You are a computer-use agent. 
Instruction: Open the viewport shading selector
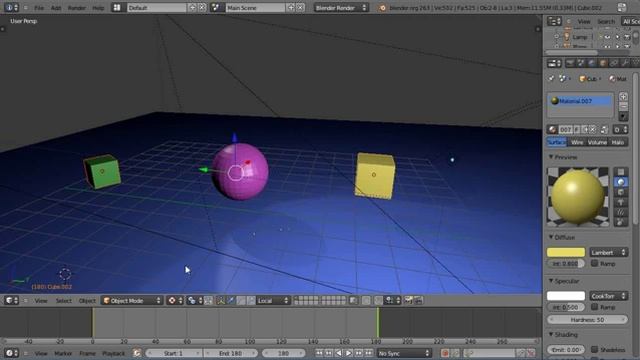coord(174,301)
